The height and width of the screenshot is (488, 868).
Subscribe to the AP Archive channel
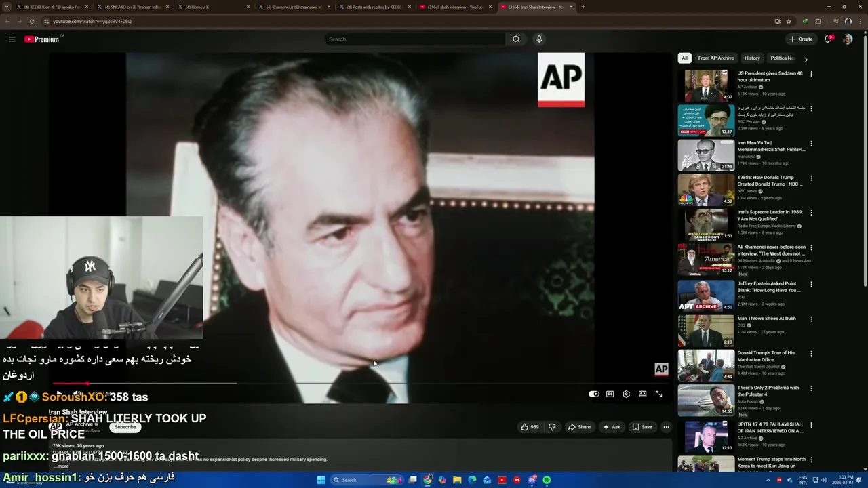coord(125,427)
